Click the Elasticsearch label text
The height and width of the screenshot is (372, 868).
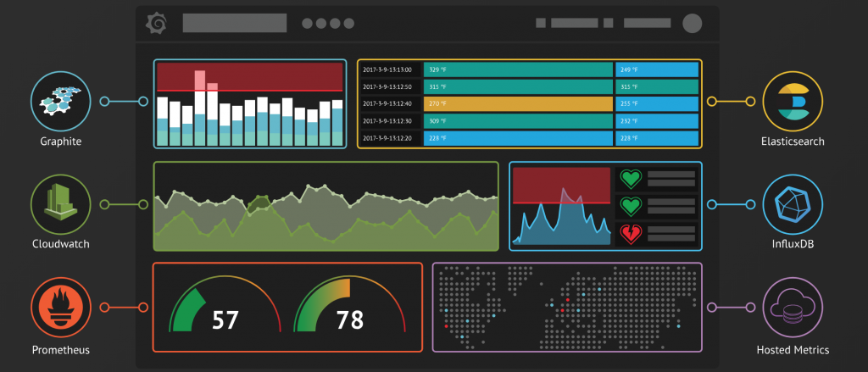click(x=793, y=142)
